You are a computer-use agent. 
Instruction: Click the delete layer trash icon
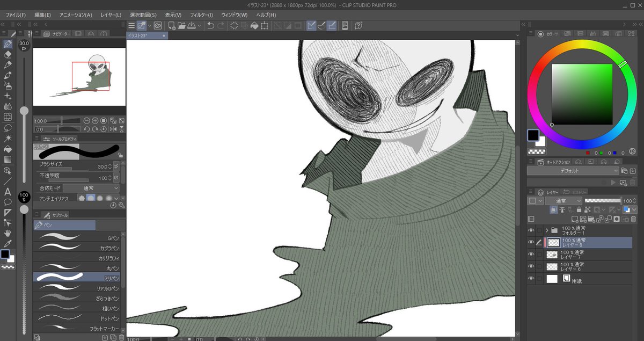pos(633,219)
